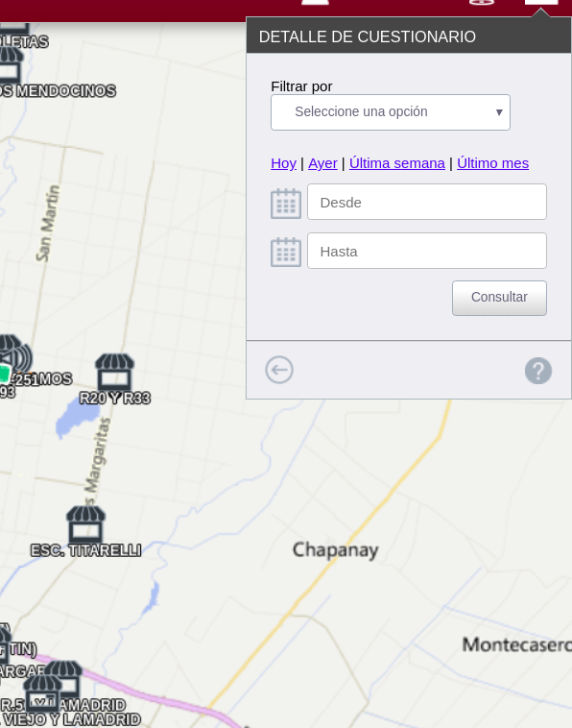Click the dropdown arrow of Seleccione una opción
The image size is (572, 728).
(499, 112)
